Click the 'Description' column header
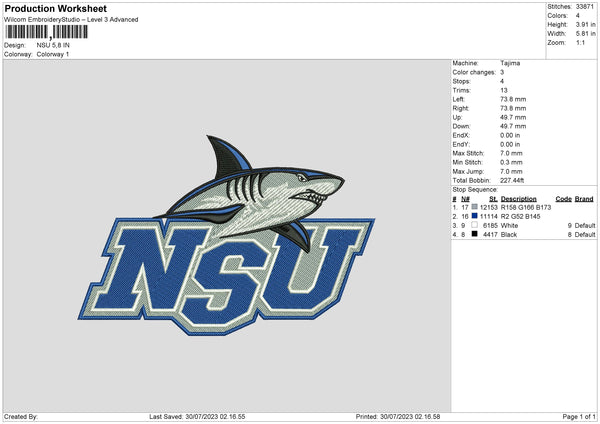Image resolution: width=600 pixels, height=424 pixels. (x=518, y=199)
